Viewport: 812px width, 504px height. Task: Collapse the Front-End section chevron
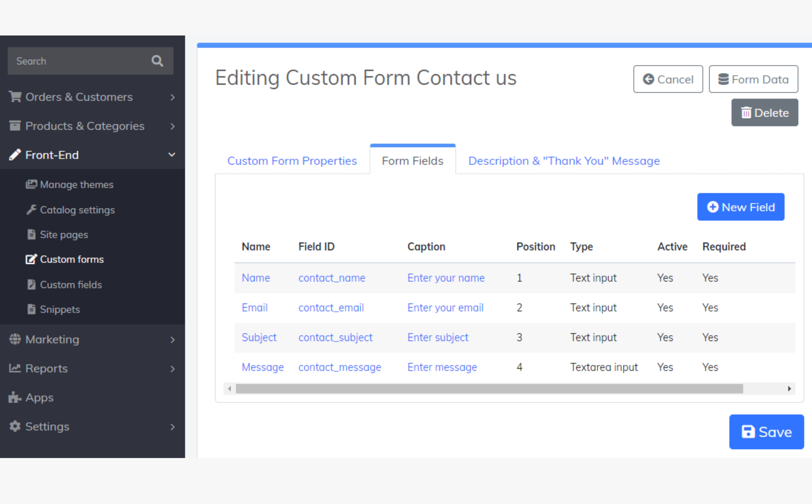172,155
